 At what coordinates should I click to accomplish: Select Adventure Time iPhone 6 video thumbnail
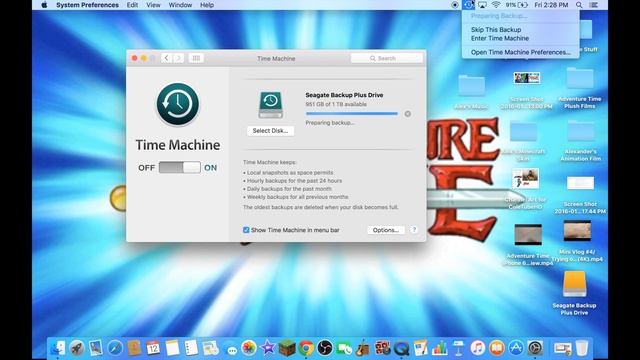point(528,234)
